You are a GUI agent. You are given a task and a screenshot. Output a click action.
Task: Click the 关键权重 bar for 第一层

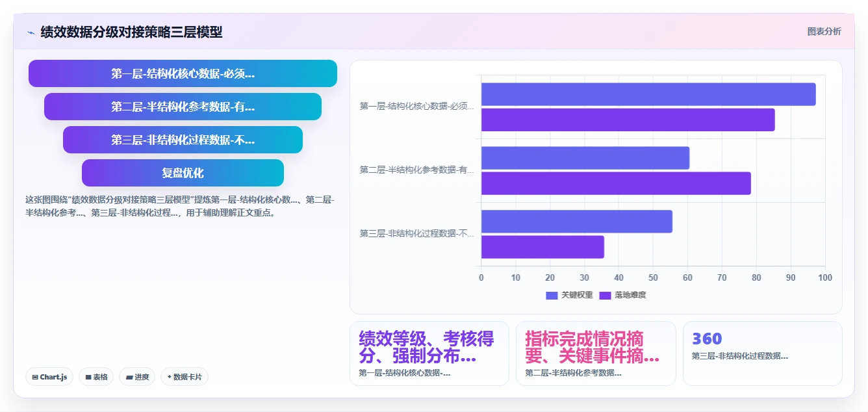pos(648,94)
